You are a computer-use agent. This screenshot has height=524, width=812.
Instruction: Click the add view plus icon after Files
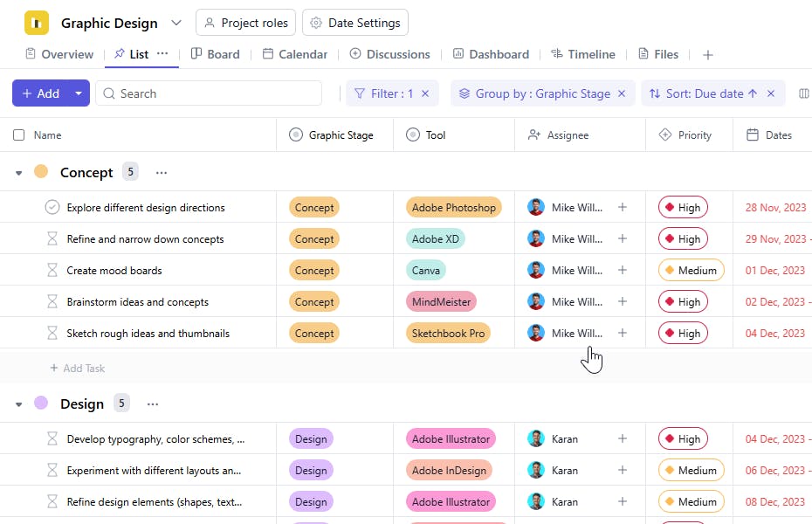point(708,55)
